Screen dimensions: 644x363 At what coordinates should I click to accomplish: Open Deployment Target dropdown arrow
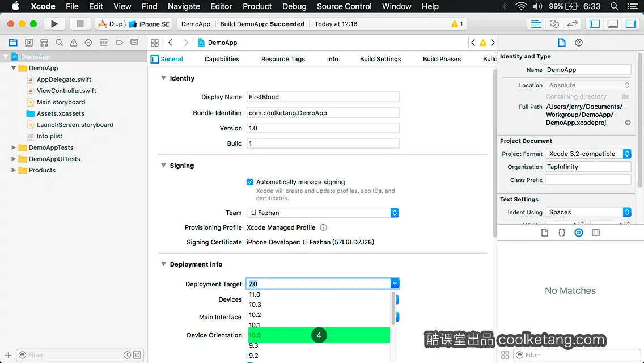395,284
